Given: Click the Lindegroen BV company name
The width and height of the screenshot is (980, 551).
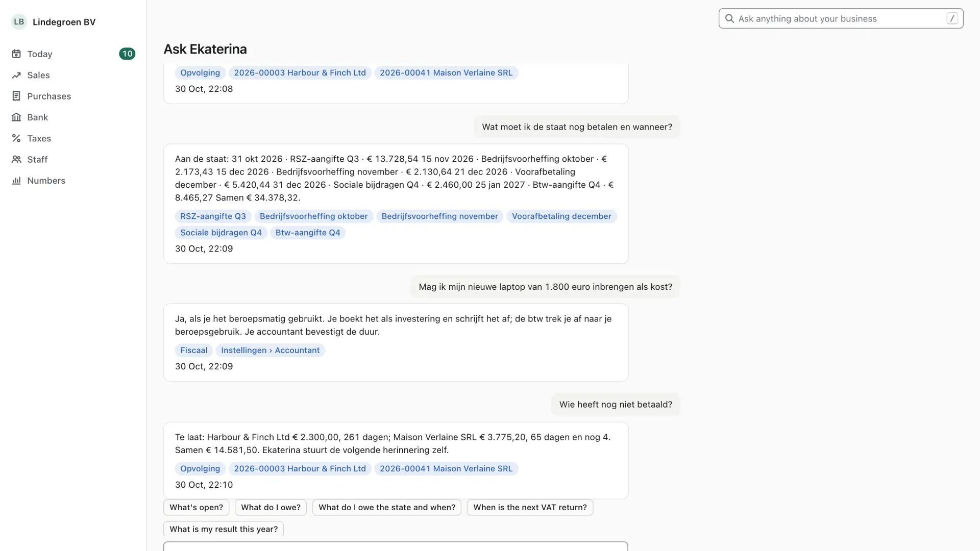Looking at the screenshot, I should (64, 22).
